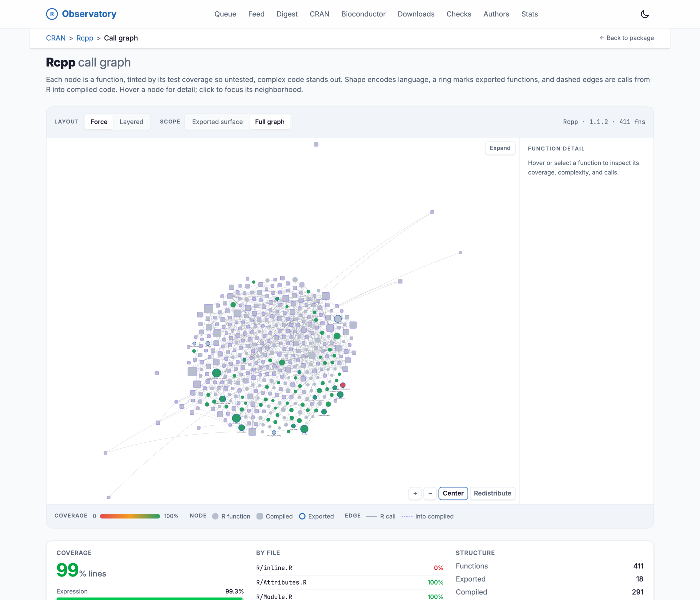The height and width of the screenshot is (600, 700).
Task: Open the Downloads nav item
Action: pos(416,14)
